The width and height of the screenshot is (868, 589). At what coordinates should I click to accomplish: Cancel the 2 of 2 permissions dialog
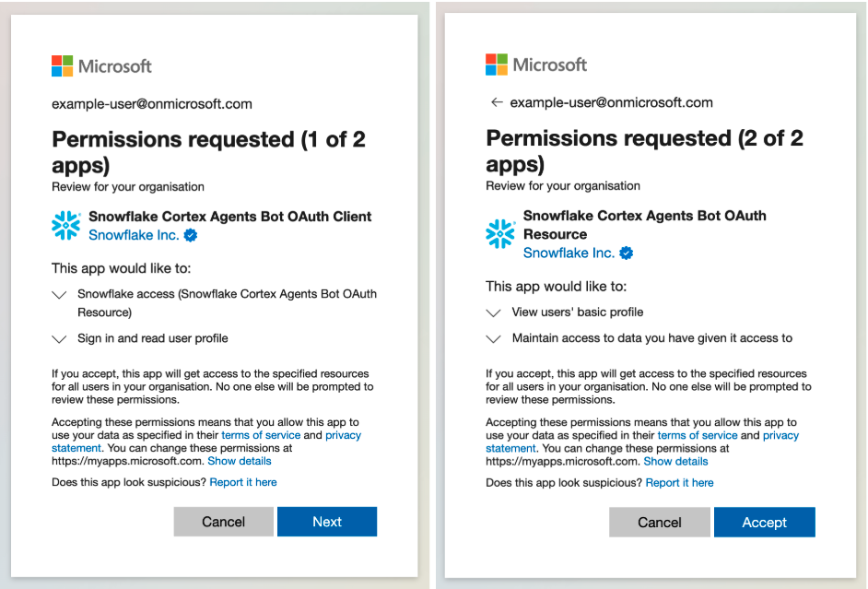660,523
